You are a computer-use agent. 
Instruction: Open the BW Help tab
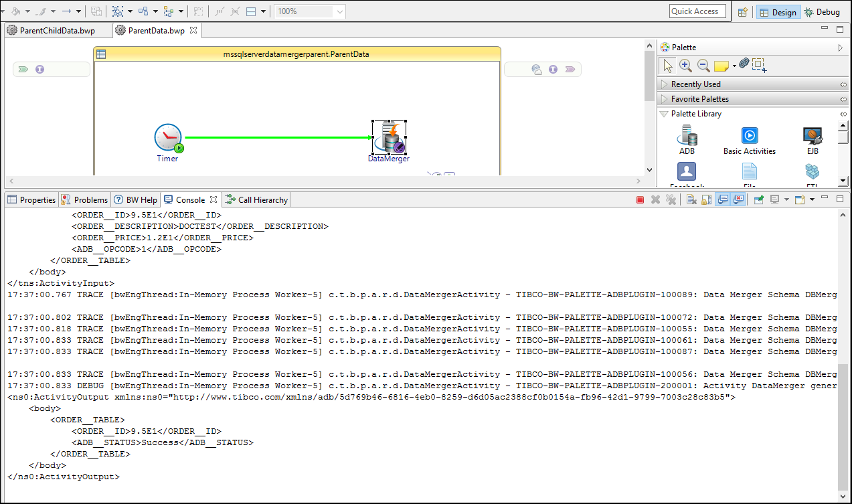[135, 199]
